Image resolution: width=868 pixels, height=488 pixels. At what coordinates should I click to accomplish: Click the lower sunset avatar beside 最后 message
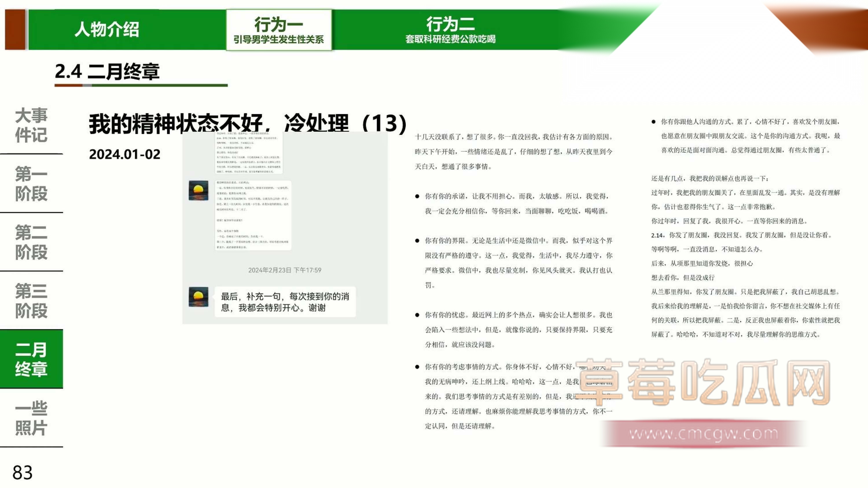(198, 297)
